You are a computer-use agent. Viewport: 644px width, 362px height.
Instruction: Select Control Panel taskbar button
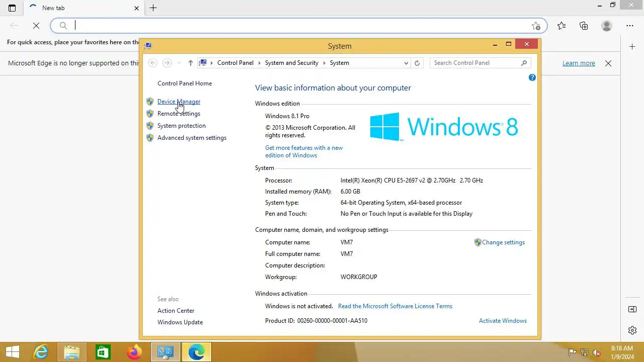[165, 352]
